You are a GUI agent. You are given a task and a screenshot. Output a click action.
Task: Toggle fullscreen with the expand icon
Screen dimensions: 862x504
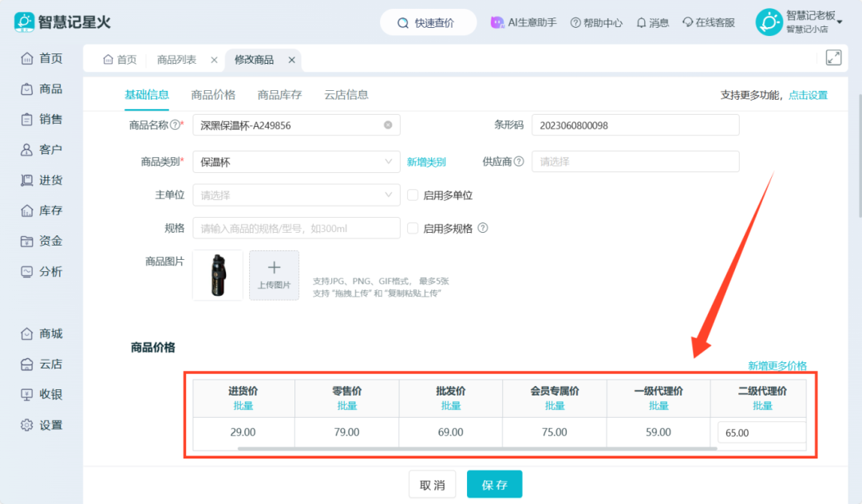pyautogui.click(x=833, y=57)
